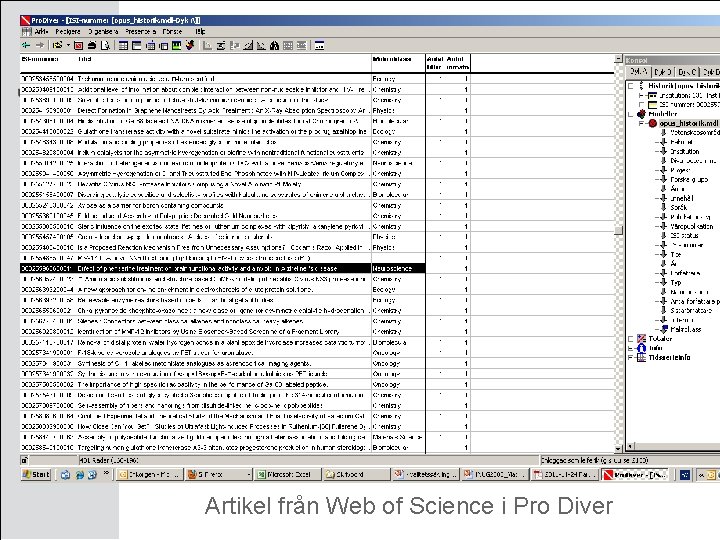Viewport: 720px width, 540px height.
Task: Click the back arrow toolbar icon
Action: click(x=26, y=45)
